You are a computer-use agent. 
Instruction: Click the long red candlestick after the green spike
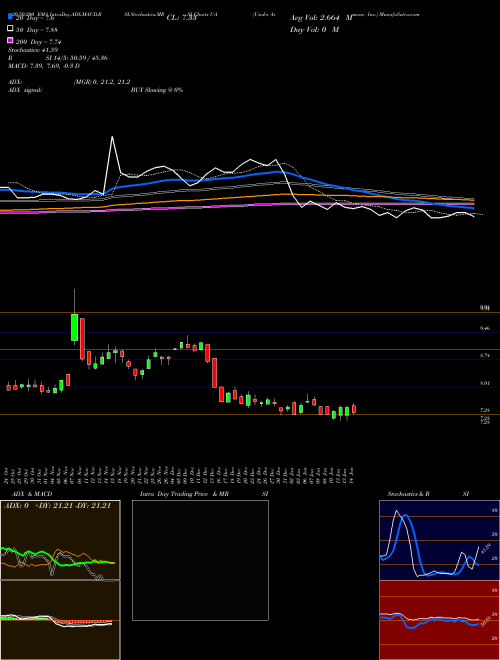tap(82, 338)
